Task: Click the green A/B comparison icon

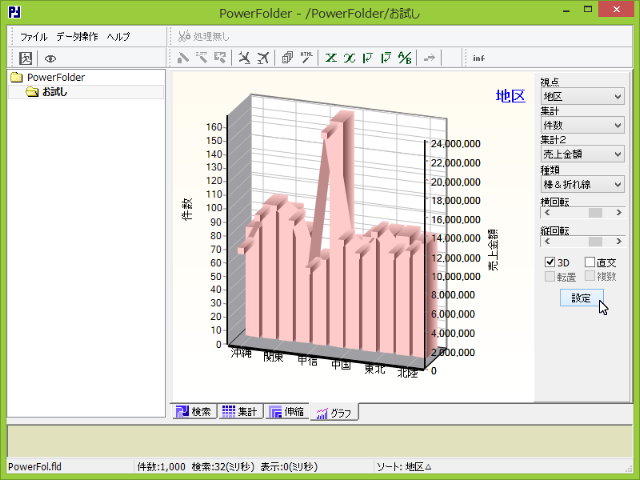Action: pos(405,58)
